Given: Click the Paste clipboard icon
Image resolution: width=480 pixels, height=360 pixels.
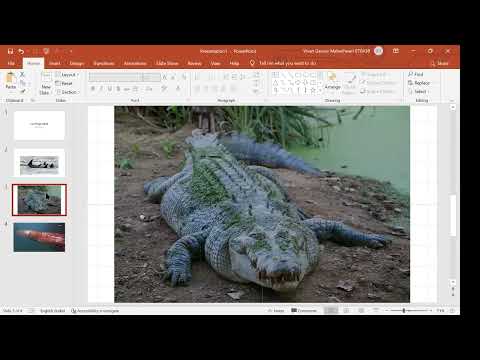Looking at the screenshot, I should tap(10, 78).
